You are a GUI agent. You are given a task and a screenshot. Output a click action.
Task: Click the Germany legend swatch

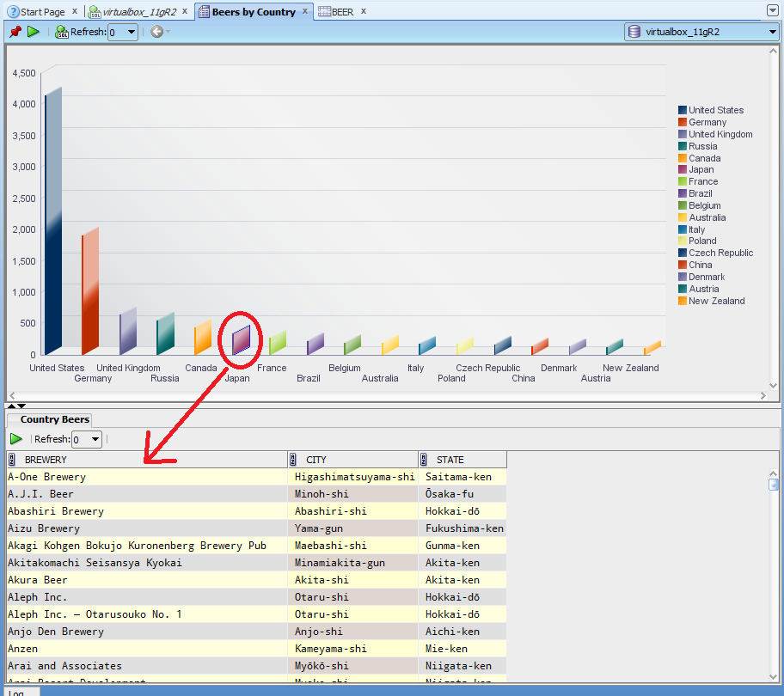(x=682, y=122)
